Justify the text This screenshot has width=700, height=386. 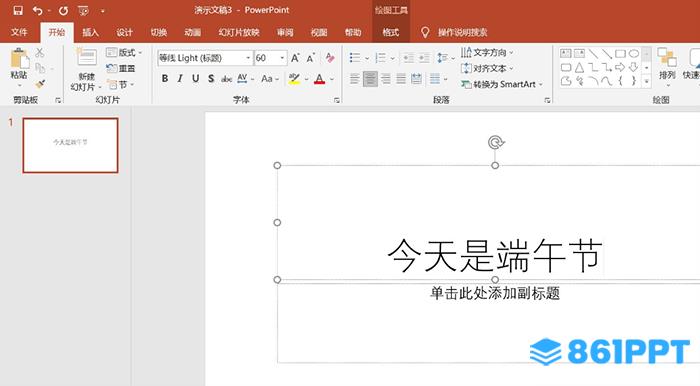click(x=401, y=79)
